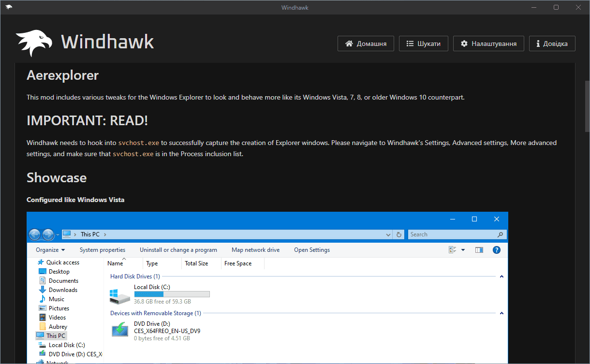
Task: Click the Music note icon in the tree
Action: point(43,299)
